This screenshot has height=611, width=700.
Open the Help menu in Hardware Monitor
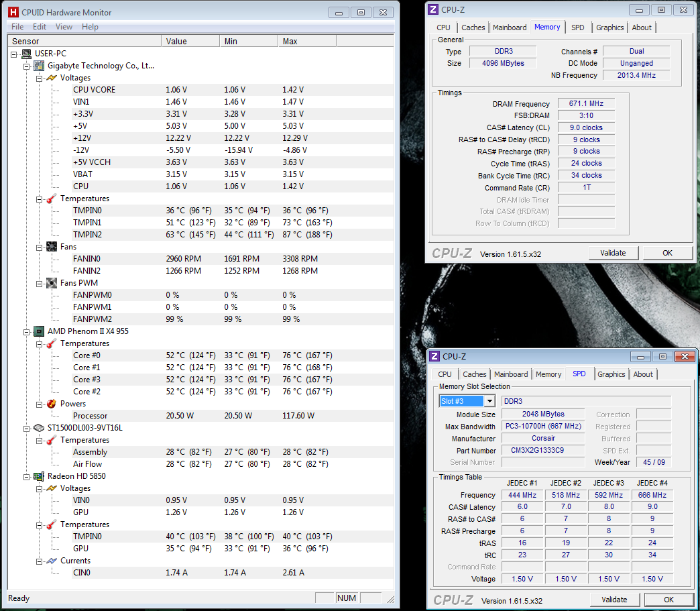[90, 27]
